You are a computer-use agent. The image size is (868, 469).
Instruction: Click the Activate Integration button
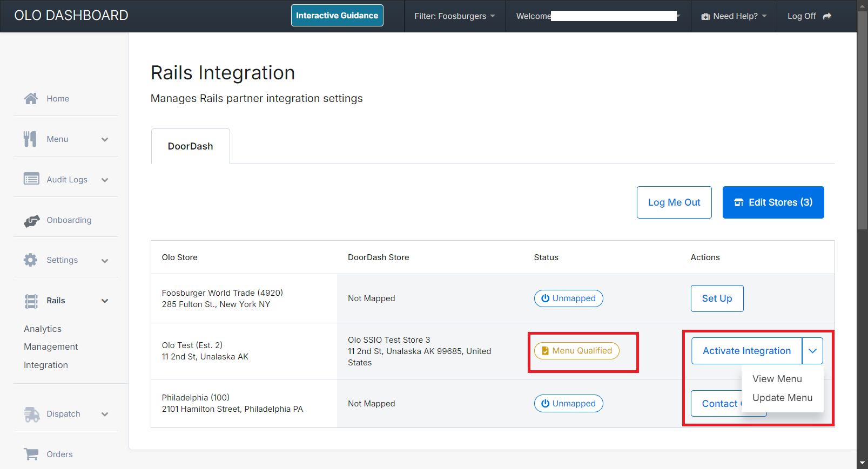[x=747, y=351]
